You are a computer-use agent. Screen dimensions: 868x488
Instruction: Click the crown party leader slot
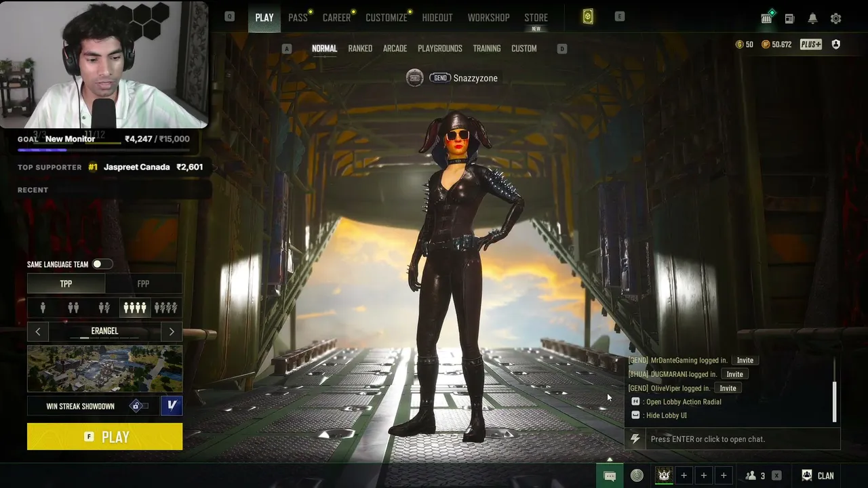tap(664, 476)
